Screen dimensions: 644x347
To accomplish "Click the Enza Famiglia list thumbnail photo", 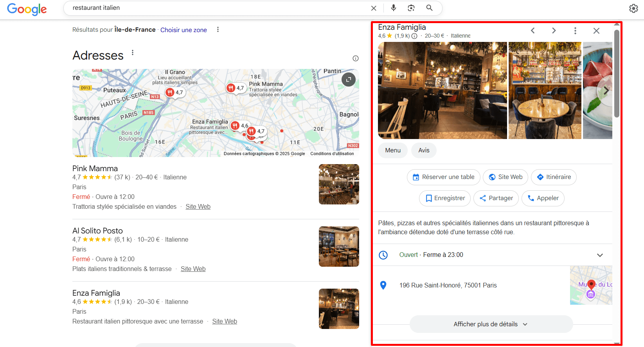I will point(339,309).
